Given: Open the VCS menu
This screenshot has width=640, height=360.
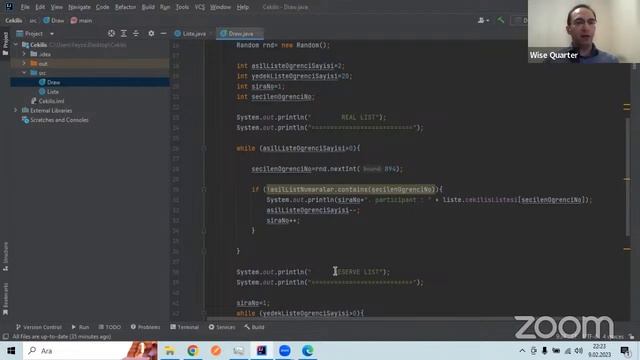Looking at the screenshot, I should (x=200, y=7).
